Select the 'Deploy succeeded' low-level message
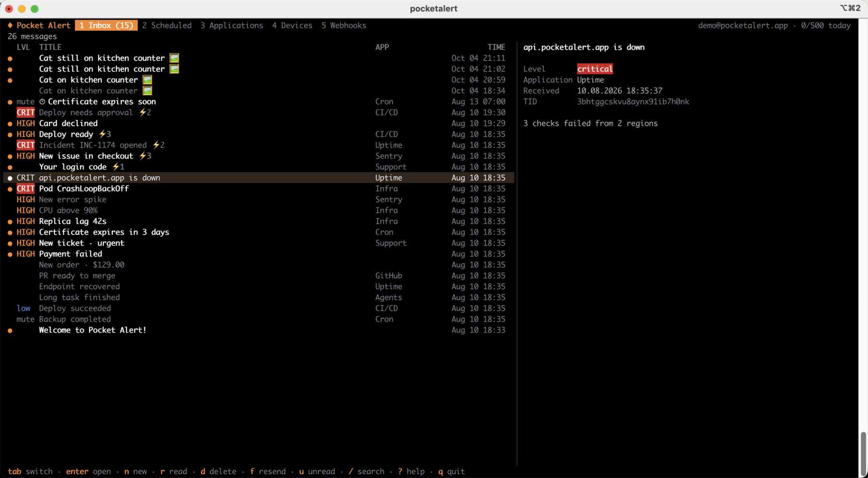Image resolution: width=868 pixels, height=478 pixels. [x=258, y=308]
